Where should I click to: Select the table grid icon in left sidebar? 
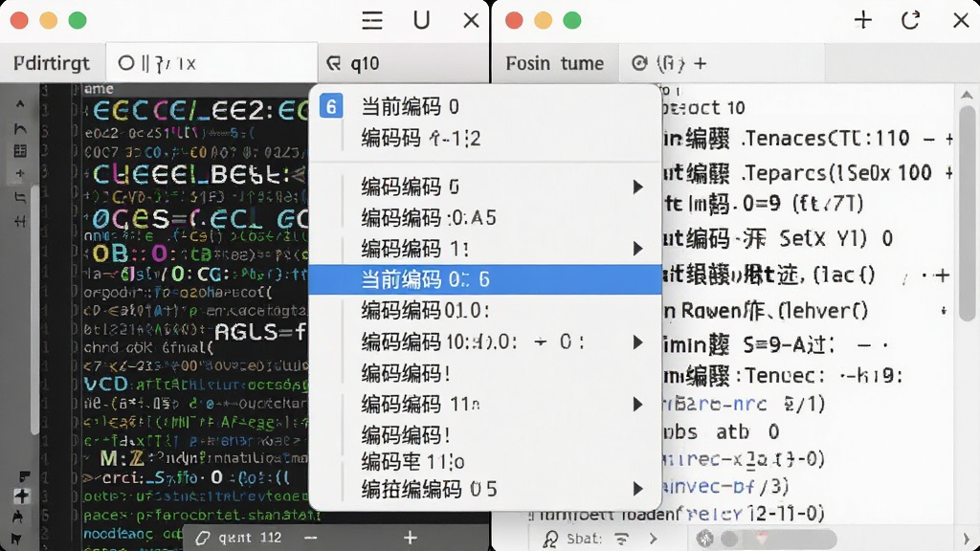(20, 150)
